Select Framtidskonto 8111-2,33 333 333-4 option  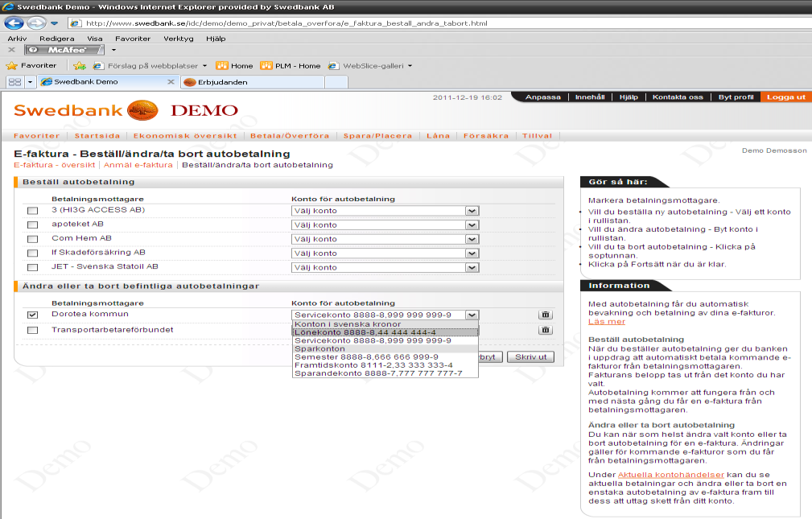[x=385, y=365]
